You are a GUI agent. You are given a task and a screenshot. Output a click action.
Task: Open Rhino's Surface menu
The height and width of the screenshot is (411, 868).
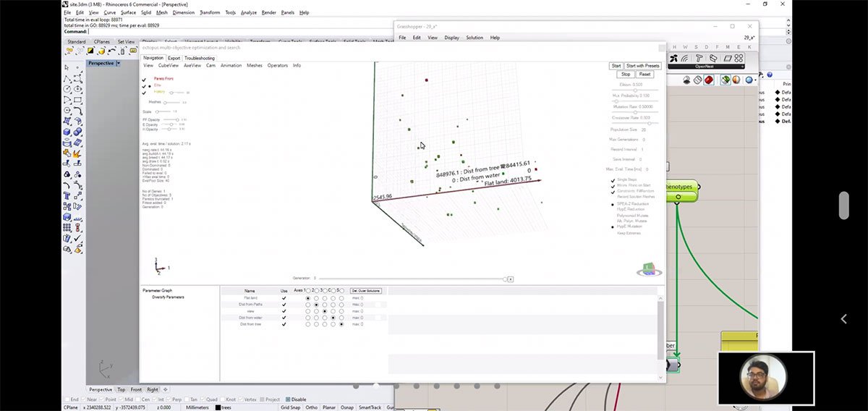pyautogui.click(x=128, y=12)
